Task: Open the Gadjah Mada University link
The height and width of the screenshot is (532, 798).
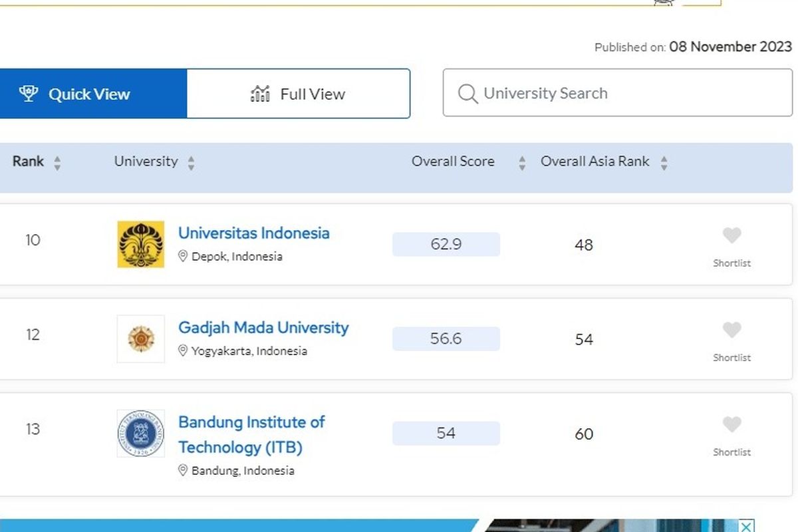Action: pos(263,327)
